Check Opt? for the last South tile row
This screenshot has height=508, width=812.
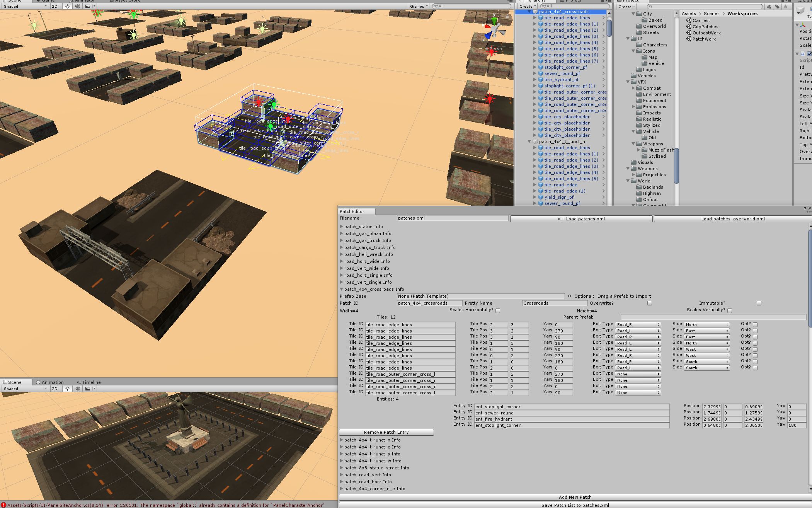755,368
